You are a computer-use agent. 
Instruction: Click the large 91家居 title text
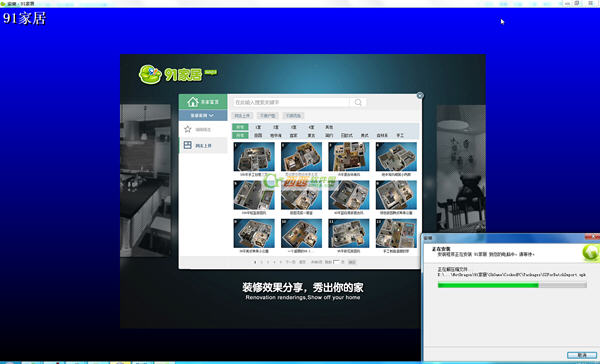pos(24,18)
